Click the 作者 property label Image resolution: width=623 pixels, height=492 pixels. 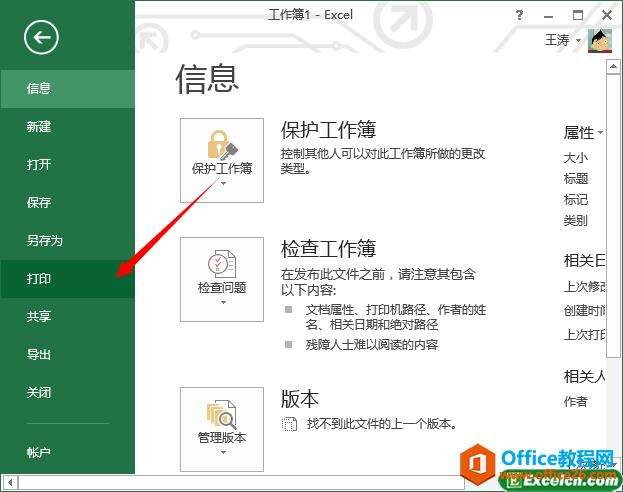[575, 401]
